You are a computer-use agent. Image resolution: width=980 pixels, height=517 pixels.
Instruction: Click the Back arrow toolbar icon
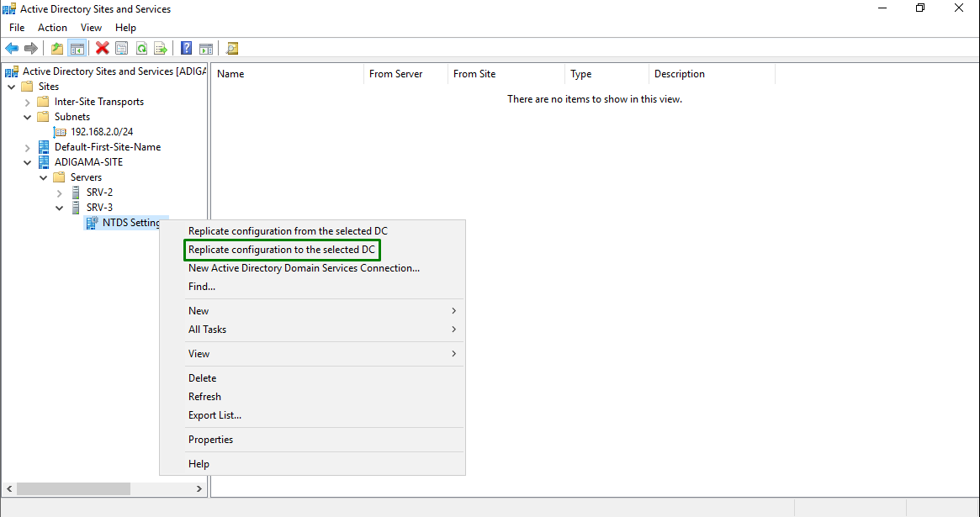[x=12, y=48]
